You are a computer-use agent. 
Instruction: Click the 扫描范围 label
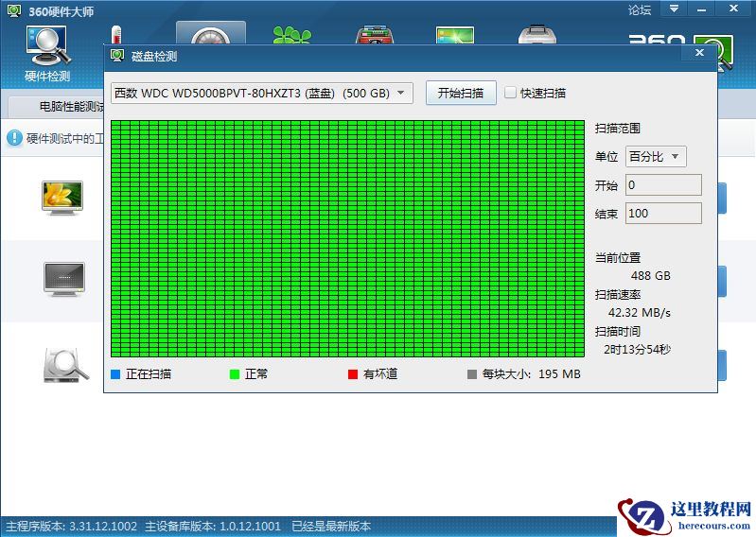coord(617,129)
